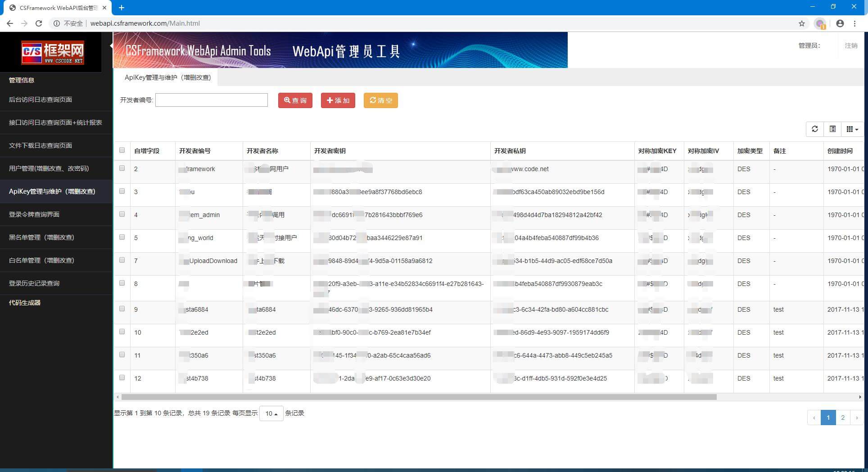868x472 pixels.
Task: Collapse sidebar with the arrow handle
Action: 111,45
